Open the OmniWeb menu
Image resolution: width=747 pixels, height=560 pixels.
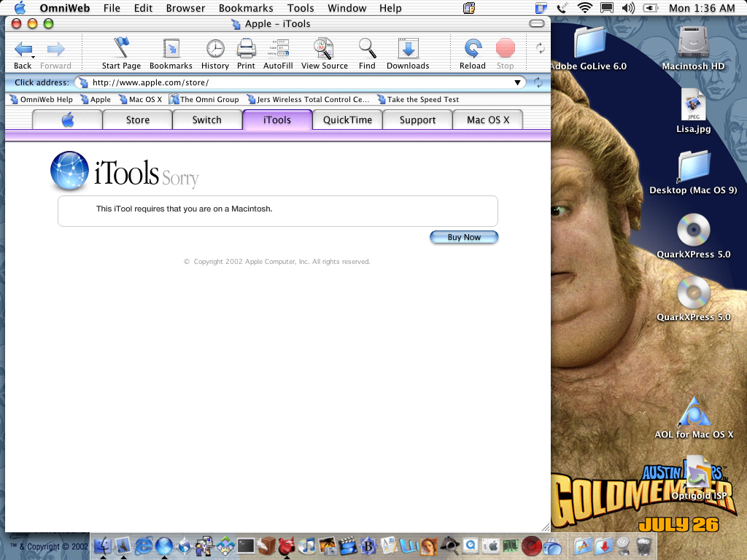[65, 8]
